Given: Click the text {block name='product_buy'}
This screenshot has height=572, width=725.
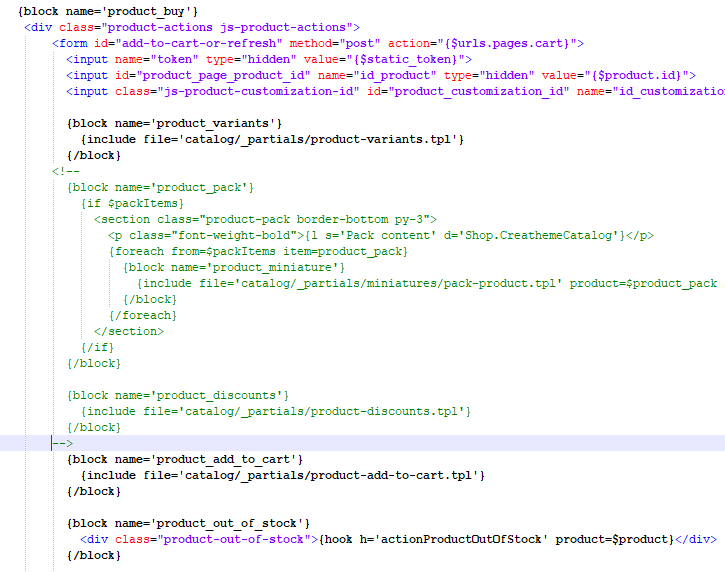Looking at the screenshot, I should [x=108, y=12].
